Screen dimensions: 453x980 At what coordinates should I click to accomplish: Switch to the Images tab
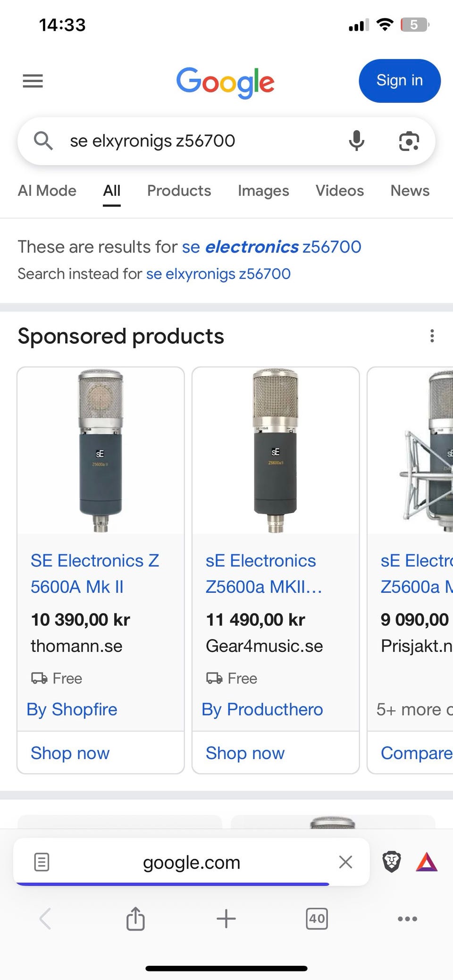coord(263,191)
